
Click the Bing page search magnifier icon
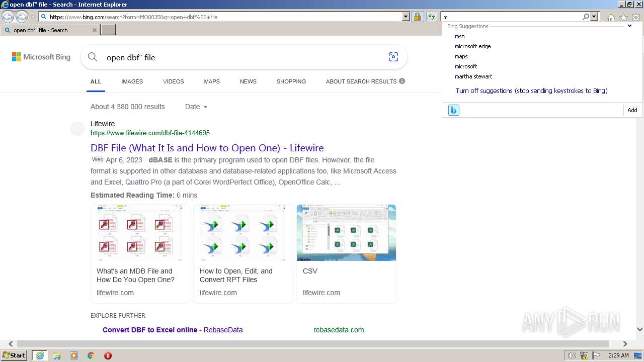93,57
